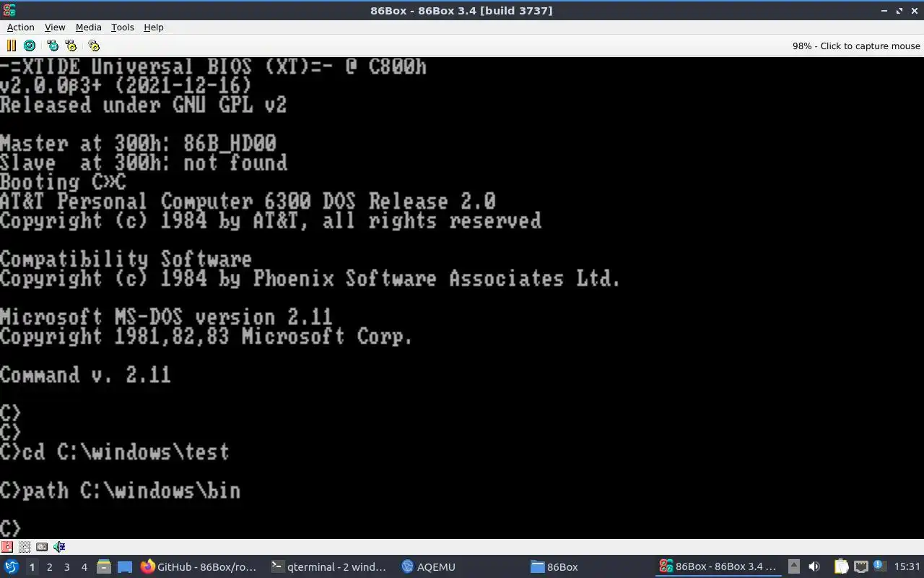924x578 pixels.
Task: Pause the emulation with the pause icon
Action: (x=11, y=46)
